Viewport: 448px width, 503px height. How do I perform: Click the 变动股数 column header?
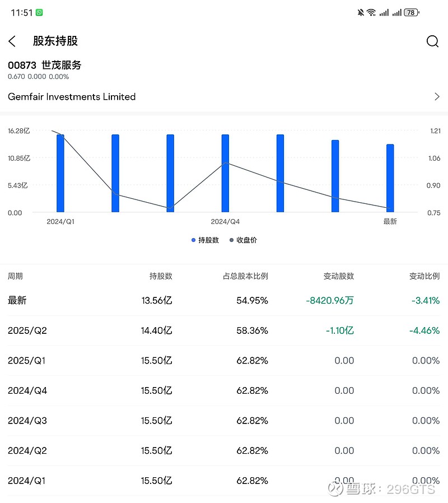[x=339, y=276]
